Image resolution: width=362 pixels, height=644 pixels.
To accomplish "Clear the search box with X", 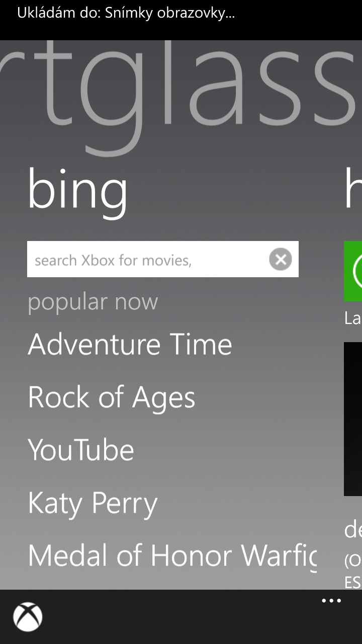I will [281, 260].
